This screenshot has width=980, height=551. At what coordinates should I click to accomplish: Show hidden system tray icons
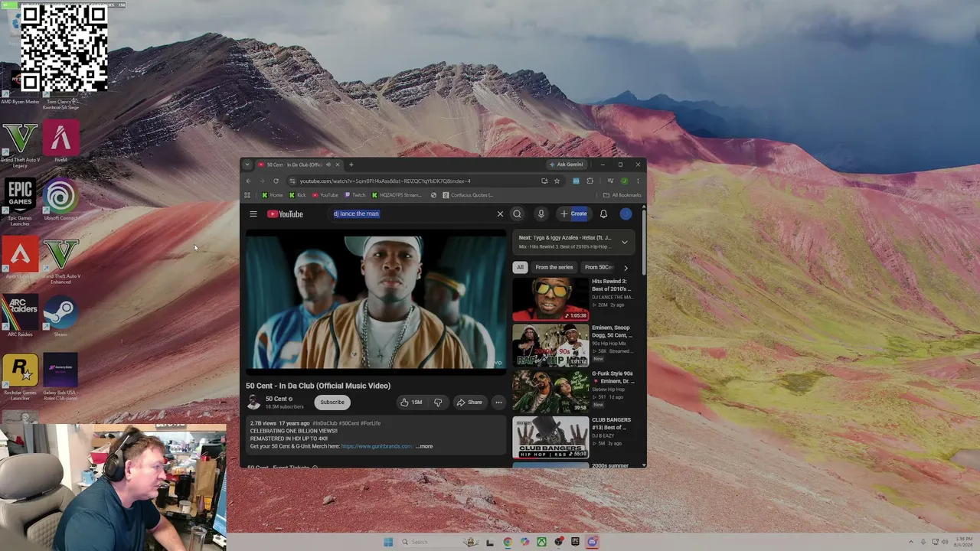[x=911, y=542]
